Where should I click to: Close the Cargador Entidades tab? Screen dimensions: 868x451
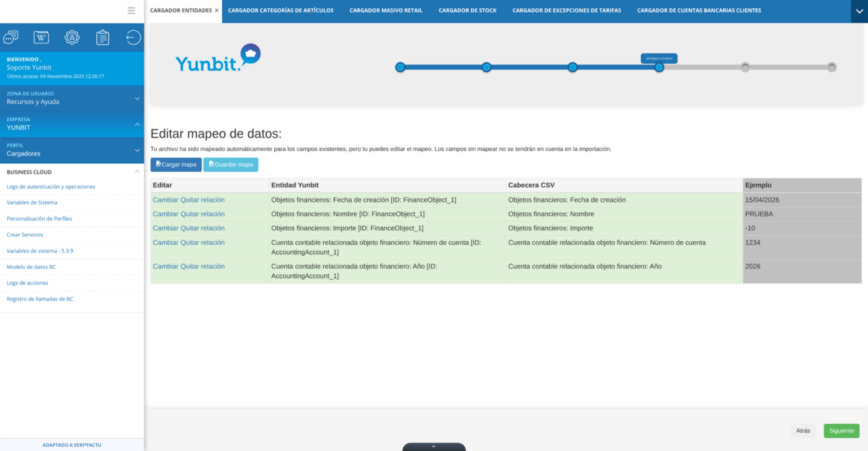point(217,10)
